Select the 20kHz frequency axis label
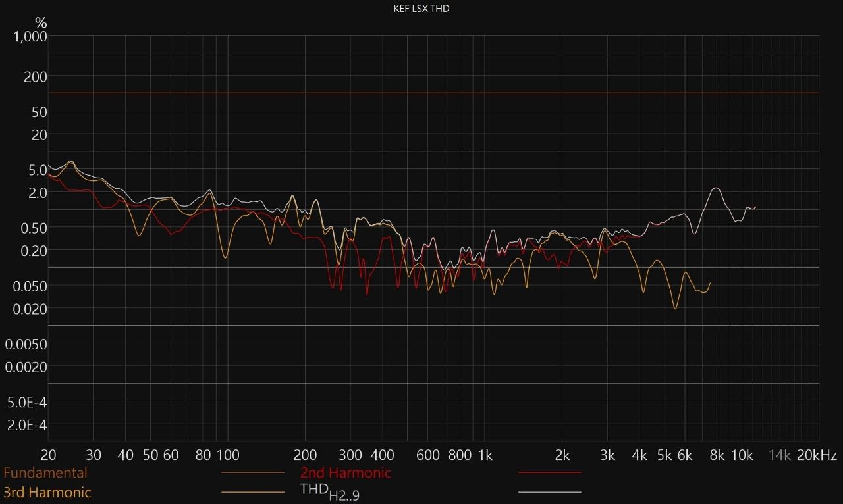 [x=817, y=455]
